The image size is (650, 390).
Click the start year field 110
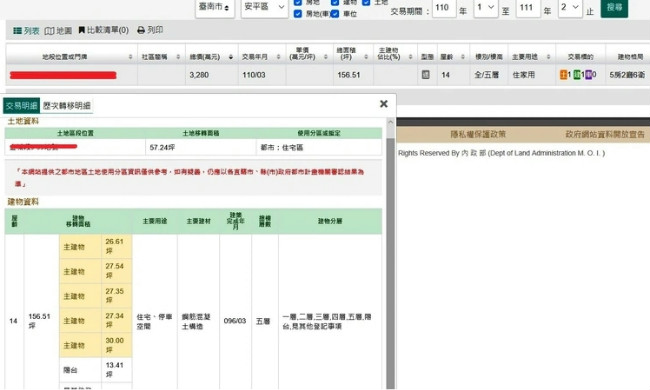coord(444,7)
